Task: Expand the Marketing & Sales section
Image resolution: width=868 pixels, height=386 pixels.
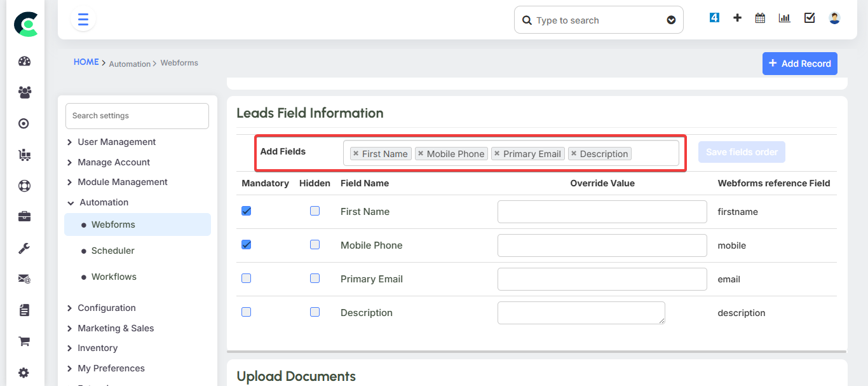Action: [x=116, y=327]
